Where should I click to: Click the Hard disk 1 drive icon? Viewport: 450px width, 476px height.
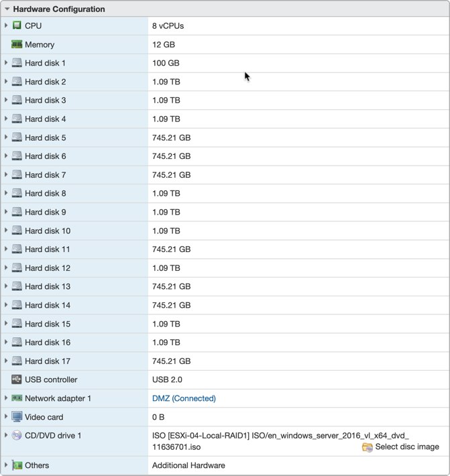[17, 63]
